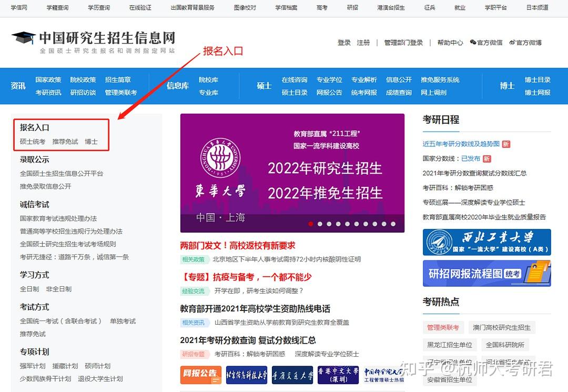Click the 东华大学 banner image

click(x=292, y=173)
